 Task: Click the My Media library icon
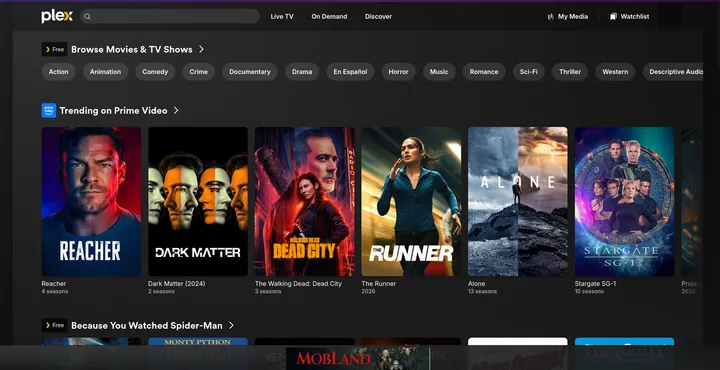click(x=550, y=17)
